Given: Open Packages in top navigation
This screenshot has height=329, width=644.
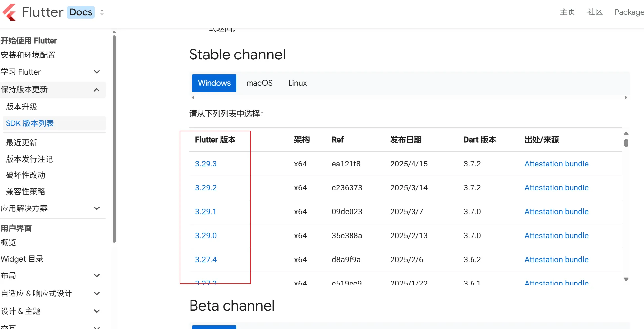Looking at the screenshot, I should pos(629,12).
